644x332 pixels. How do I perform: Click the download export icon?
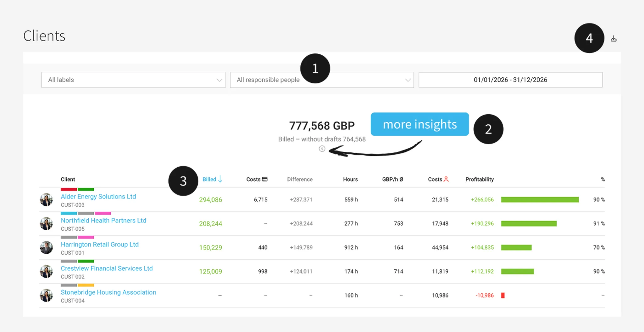pyautogui.click(x=613, y=39)
